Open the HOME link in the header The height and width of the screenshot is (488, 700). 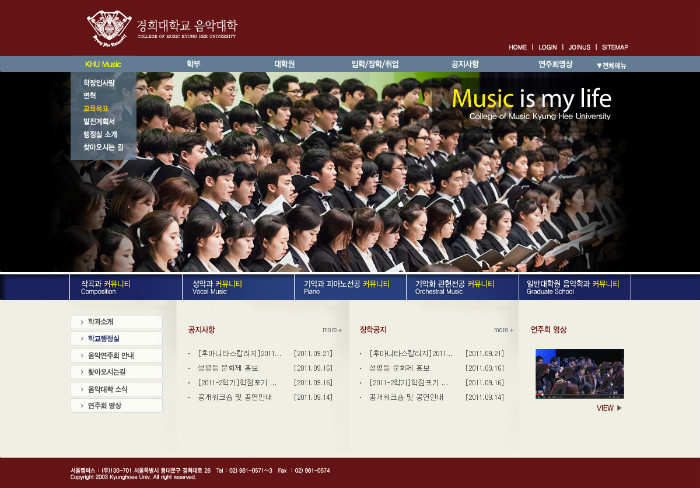(x=517, y=47)
